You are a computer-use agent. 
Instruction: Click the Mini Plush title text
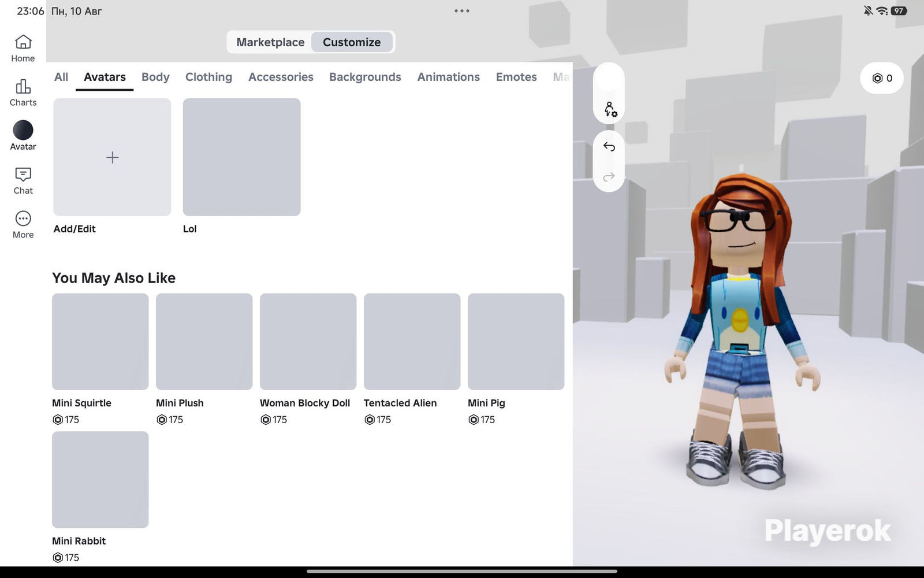(x=180, y=403)
